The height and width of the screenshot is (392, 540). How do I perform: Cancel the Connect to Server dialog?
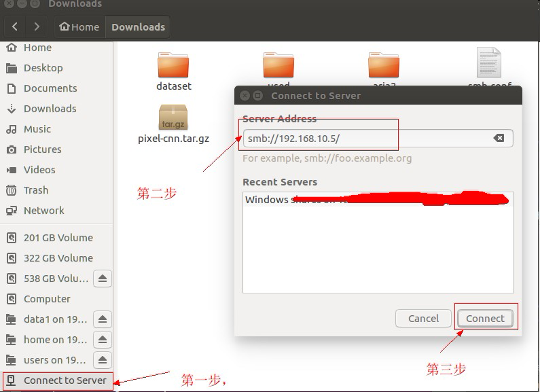coord(423,319)
